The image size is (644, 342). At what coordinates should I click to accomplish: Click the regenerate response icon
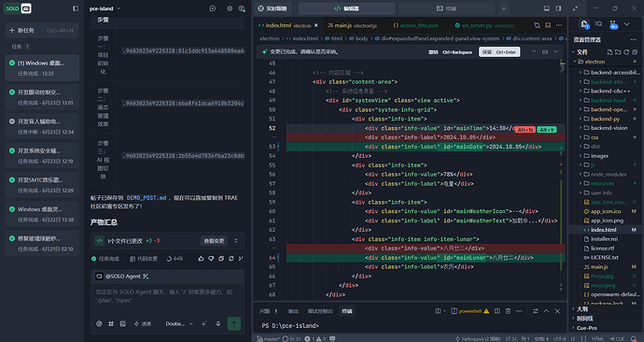pos(231,259)
